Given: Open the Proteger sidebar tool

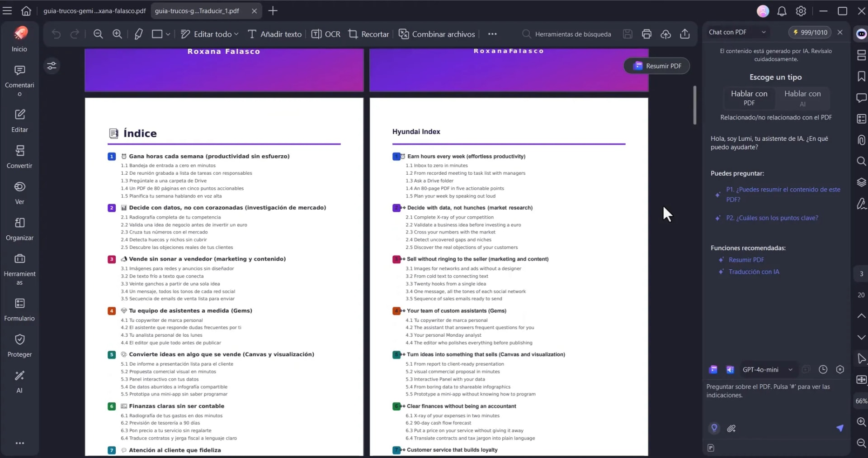Looking at the screenshot, I should click(x=19, y=345).
